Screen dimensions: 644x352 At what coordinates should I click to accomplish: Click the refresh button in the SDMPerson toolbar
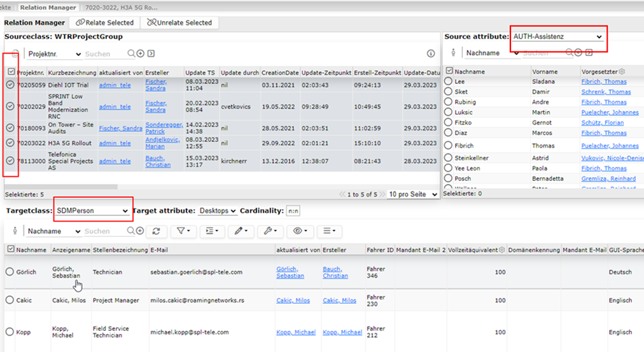pos(156,231)
